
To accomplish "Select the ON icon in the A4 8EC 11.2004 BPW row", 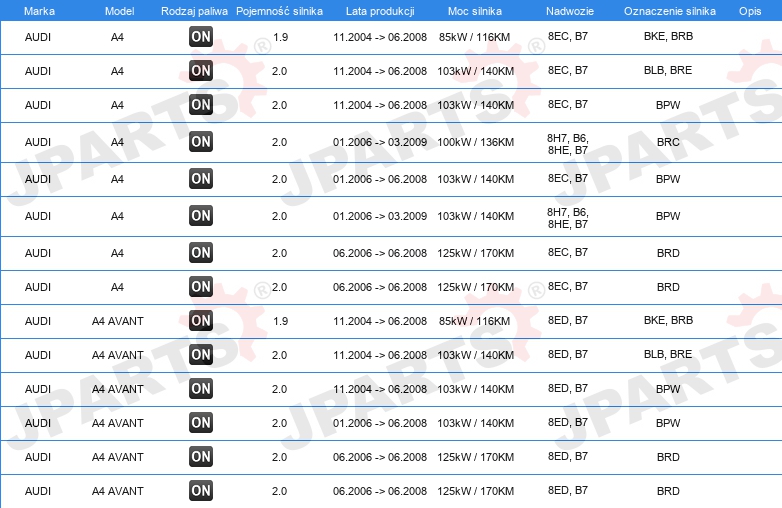I will point(201,104).
